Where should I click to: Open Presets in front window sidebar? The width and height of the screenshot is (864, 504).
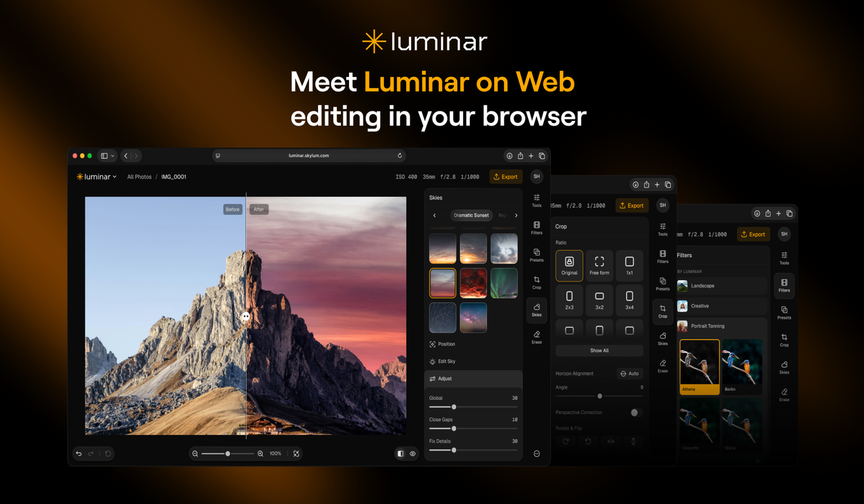click(537, 255)
